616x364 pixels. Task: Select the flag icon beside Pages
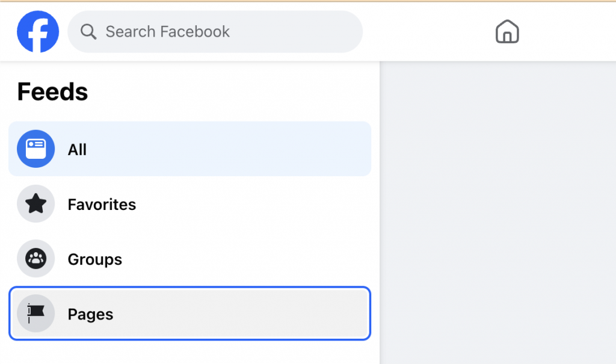click(34, 313)
